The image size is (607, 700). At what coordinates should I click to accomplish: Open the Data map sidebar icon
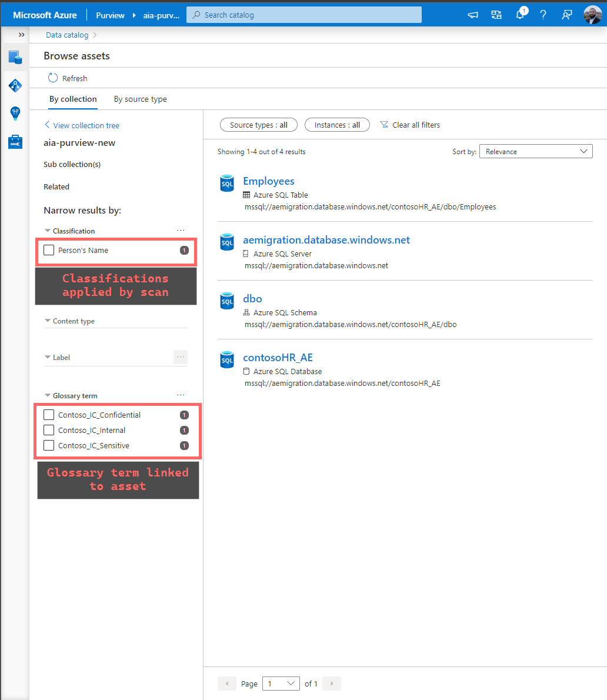coord(15,85)
